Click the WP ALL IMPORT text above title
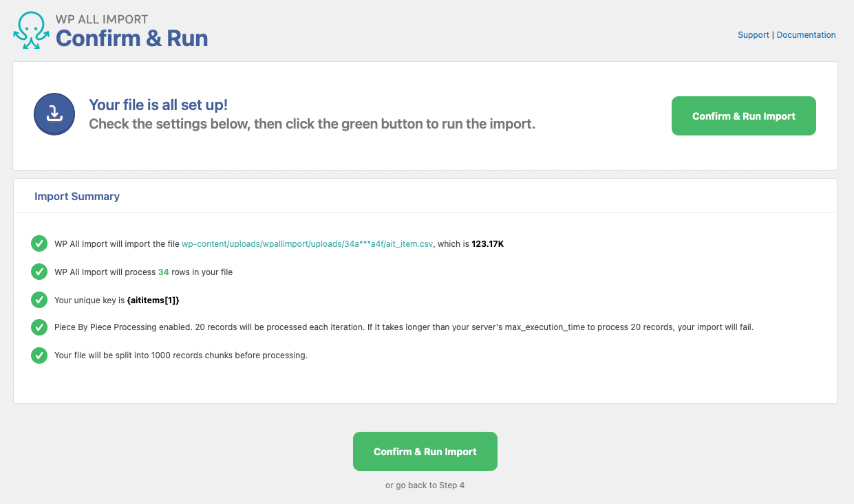 102,19
